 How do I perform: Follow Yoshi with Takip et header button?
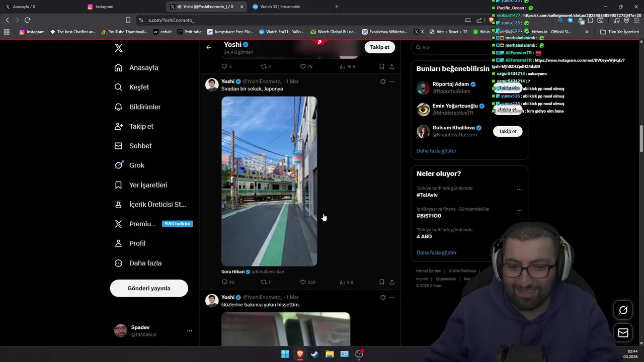coord(379,47)
